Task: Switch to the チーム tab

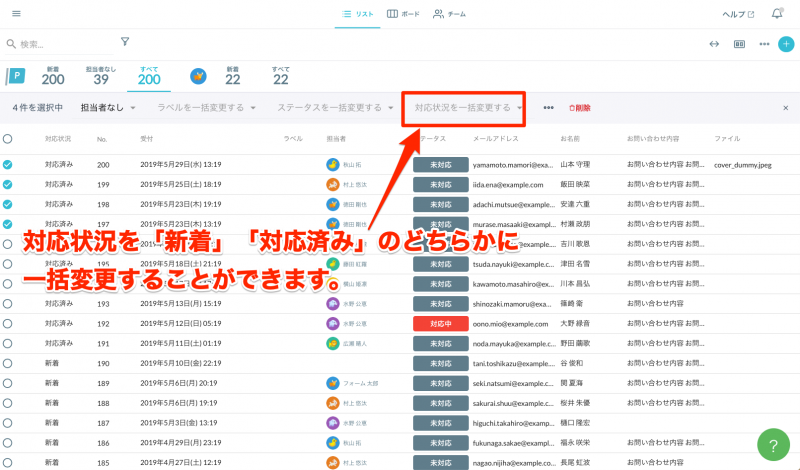Action: point(449,14)
